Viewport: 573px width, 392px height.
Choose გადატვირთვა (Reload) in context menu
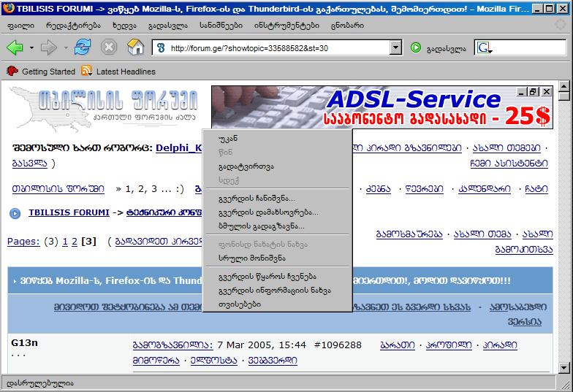(278, 166)
